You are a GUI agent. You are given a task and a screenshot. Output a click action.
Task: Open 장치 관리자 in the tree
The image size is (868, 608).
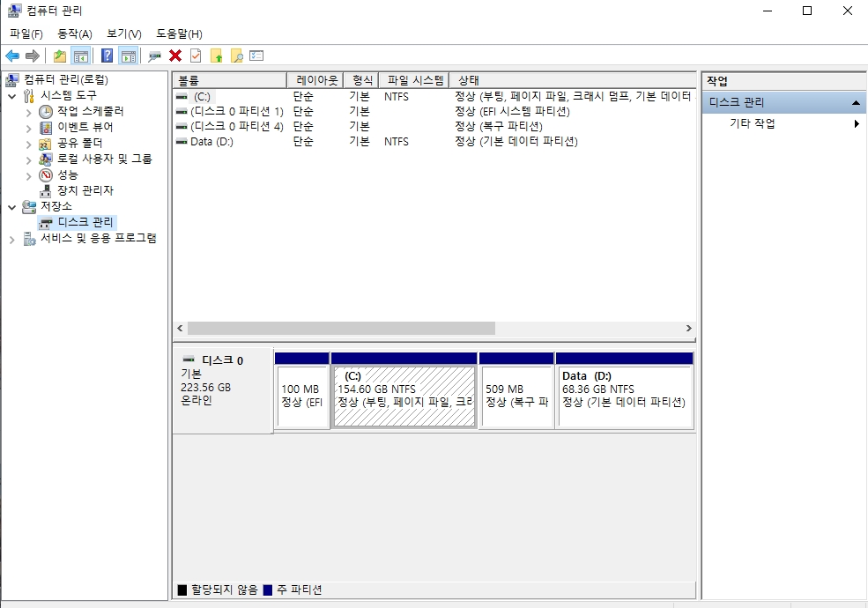click(85, 190)
